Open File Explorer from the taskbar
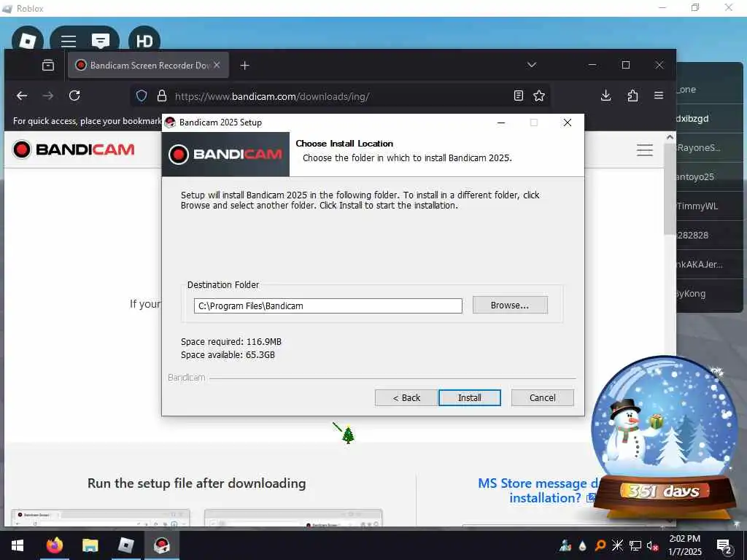 pos(90,545)
